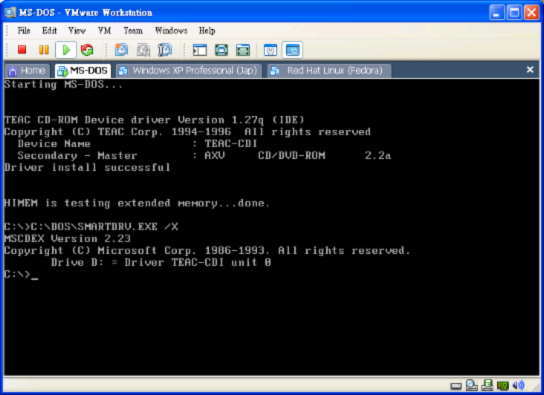Open the Help menu
This screenshot has height=395, width=544.
tap(207, 31)
